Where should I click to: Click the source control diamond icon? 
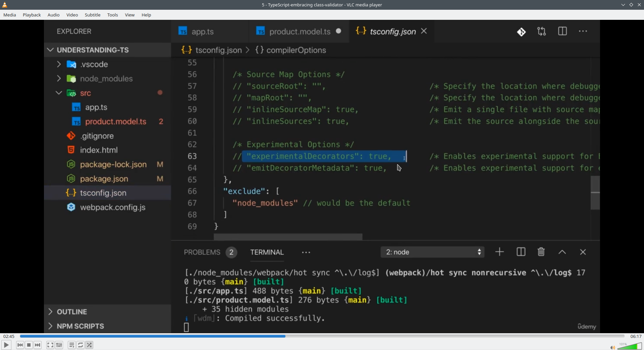(521, 32)
